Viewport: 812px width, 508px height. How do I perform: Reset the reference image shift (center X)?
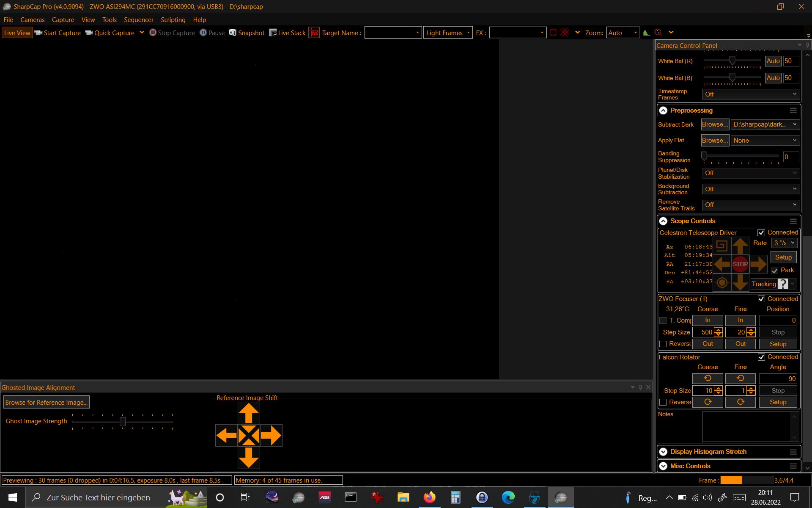click(249, 435)
